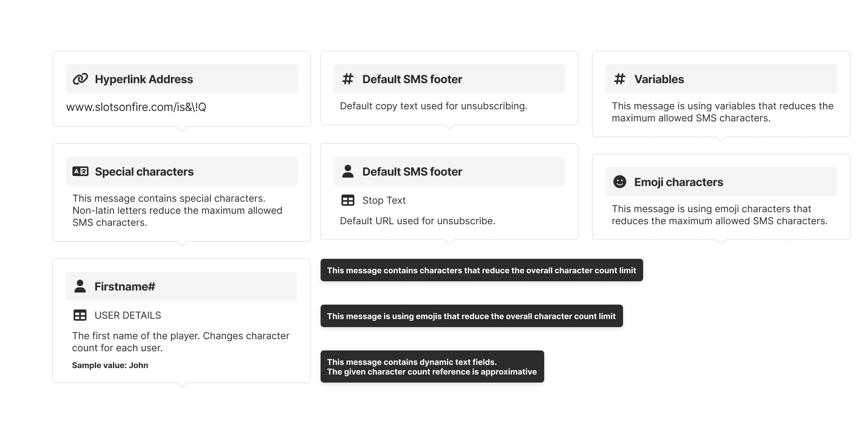The image size is (868, 434).
Task: Select the table icon next to USER DETAILS
Action: [80, 315]
